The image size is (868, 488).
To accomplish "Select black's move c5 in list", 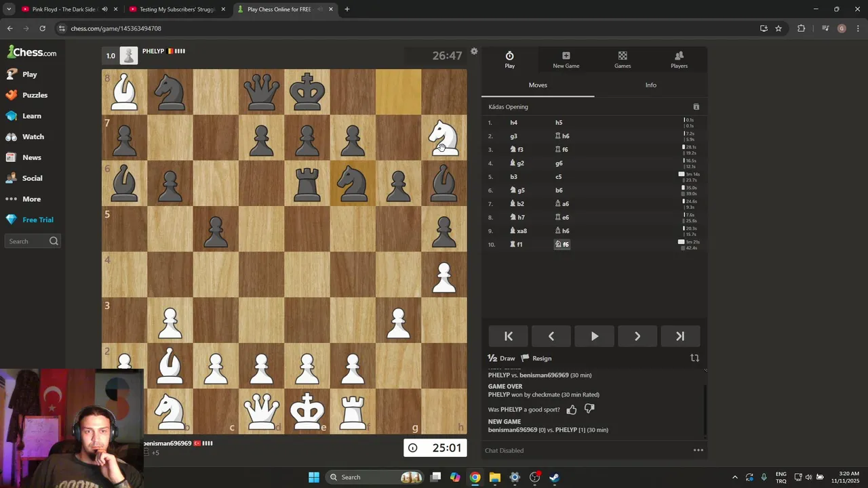I will click(559, 177).
